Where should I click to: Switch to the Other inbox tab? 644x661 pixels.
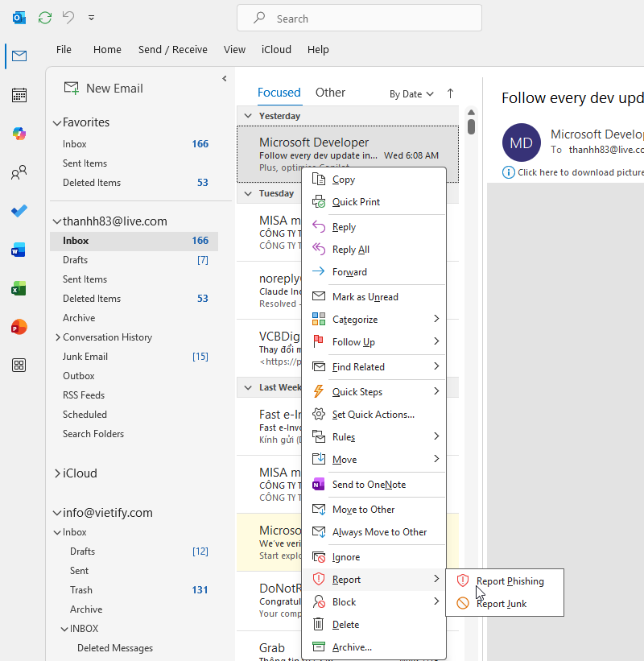coord(330,93)
